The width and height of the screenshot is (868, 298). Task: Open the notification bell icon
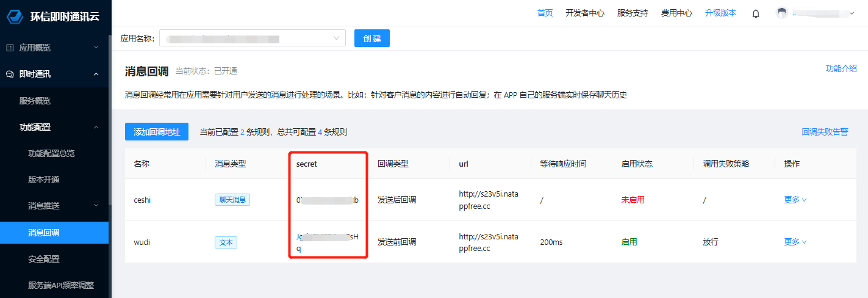756,13
